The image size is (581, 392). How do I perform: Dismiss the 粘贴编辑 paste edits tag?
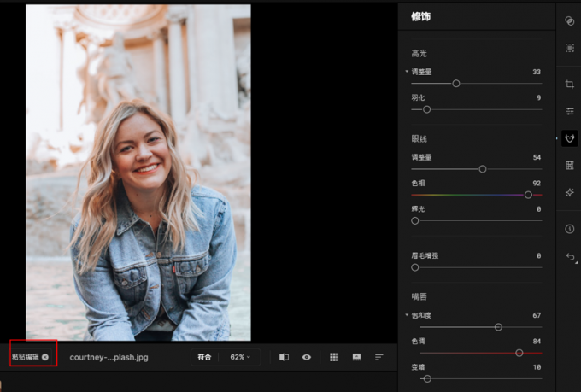(x=45, y=357)
